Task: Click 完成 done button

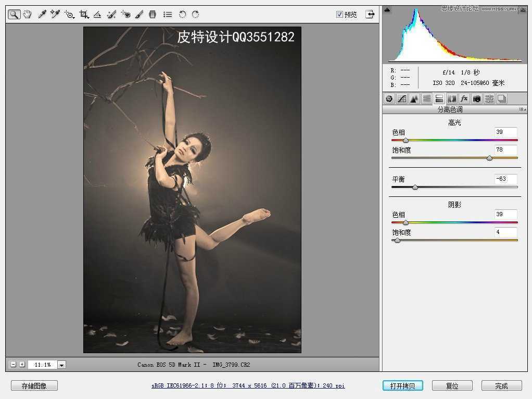Action: click(501, 386)
